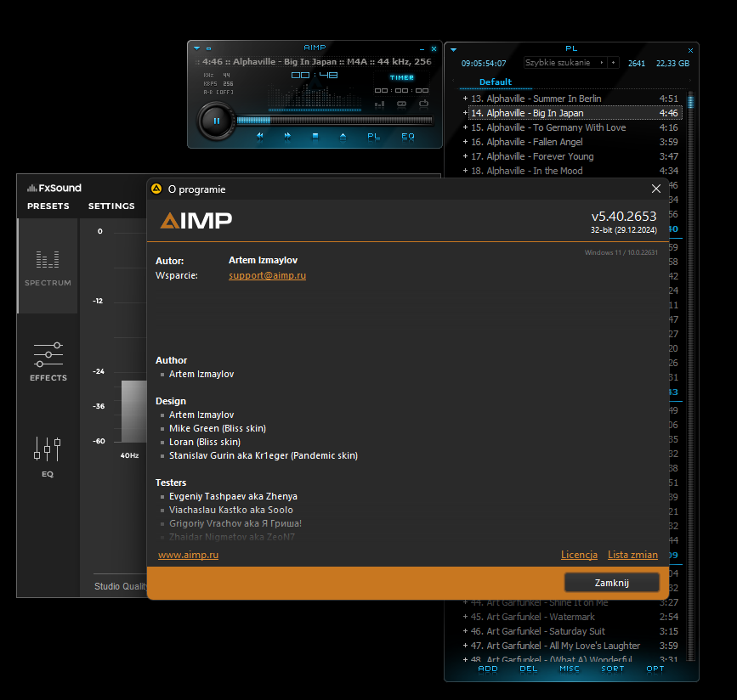Open the MISC menu in playlist
737x700 pixels.
point(570,669)
